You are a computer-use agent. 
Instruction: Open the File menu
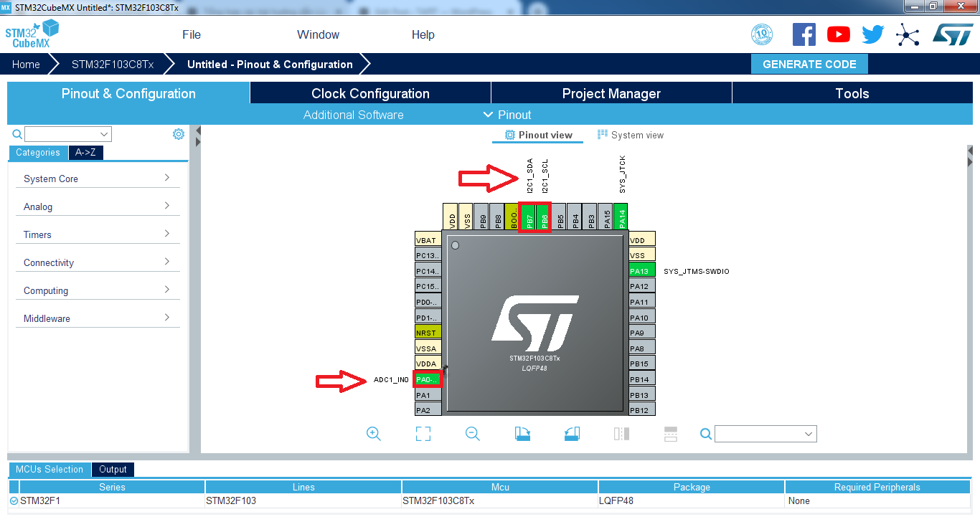point(192,34)
